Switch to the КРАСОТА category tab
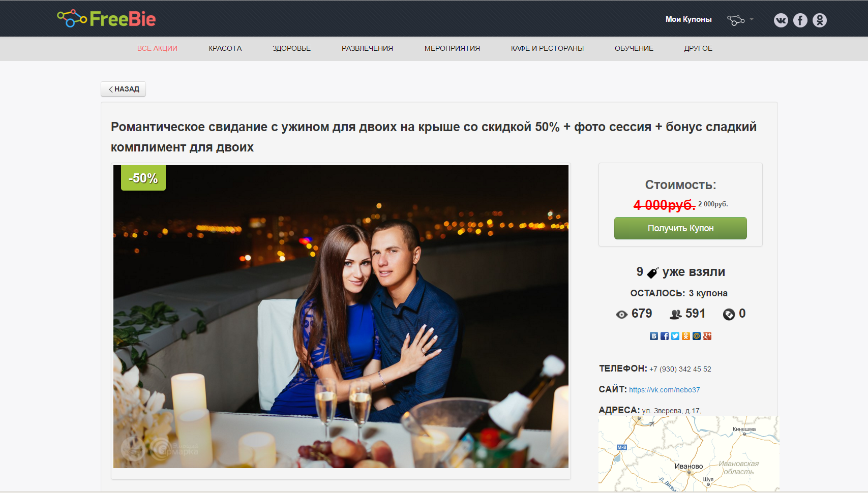Screen dimensions: 868x493 (224, 48)
